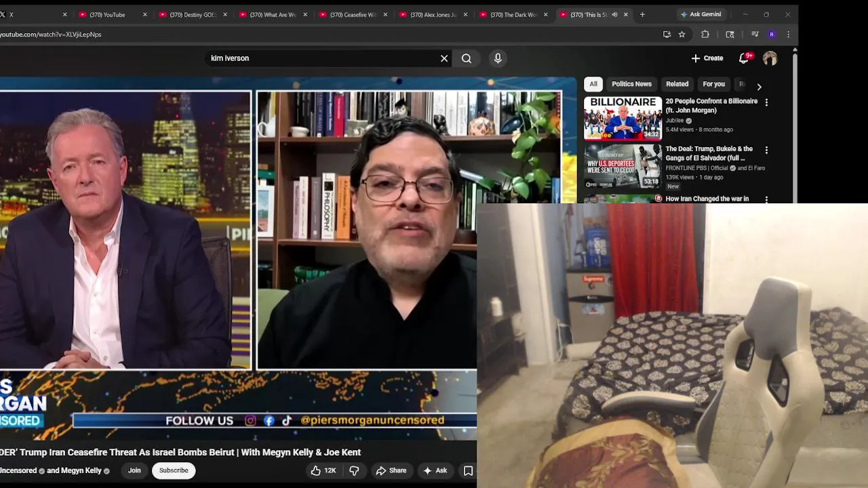The image size is (868, 488).
Task: Subscribe to the channel
Action: (x=174, y=470)
